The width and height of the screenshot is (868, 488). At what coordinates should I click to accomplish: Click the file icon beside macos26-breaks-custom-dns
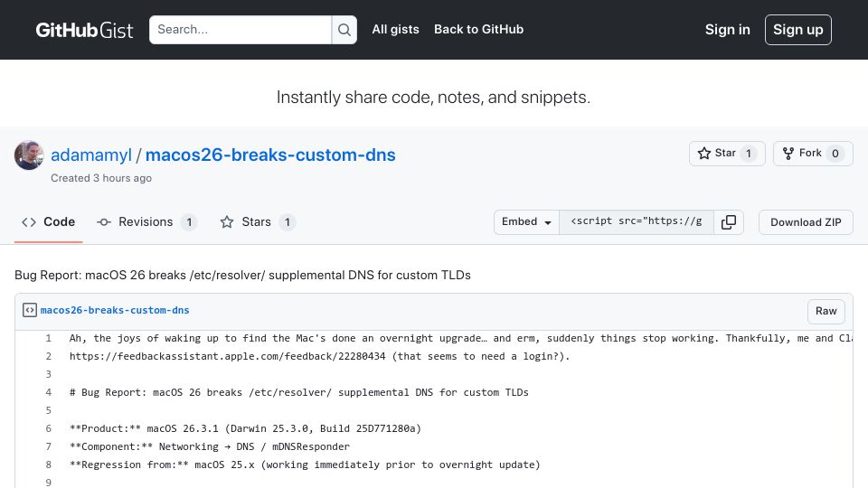29,310
